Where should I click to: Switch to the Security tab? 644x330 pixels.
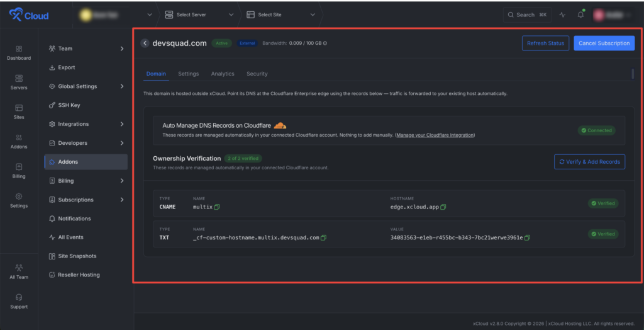tap(257, 74)
